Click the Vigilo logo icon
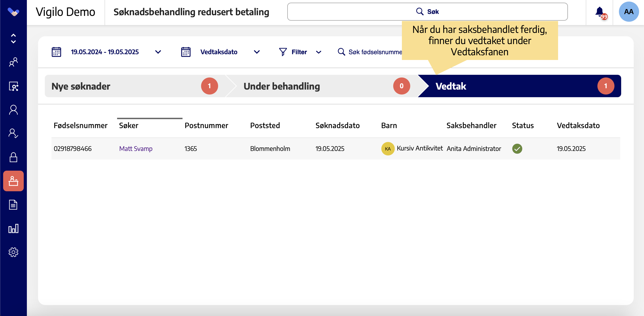644x316 pixels. tap(13, 12)
